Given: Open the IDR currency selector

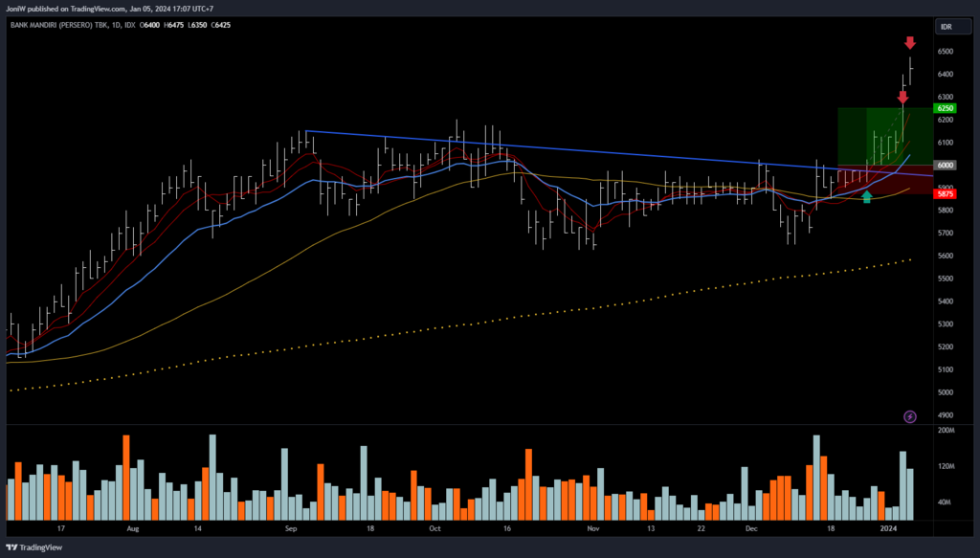Looking at the screenshot, I should coord(946,27).
